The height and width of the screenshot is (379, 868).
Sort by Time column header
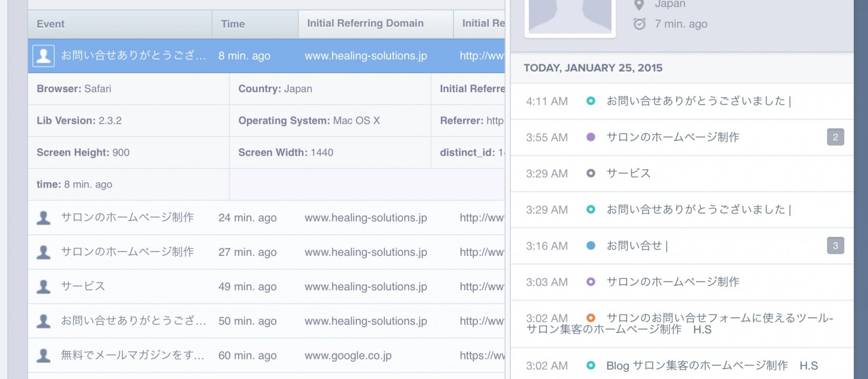tap(255, 24)
